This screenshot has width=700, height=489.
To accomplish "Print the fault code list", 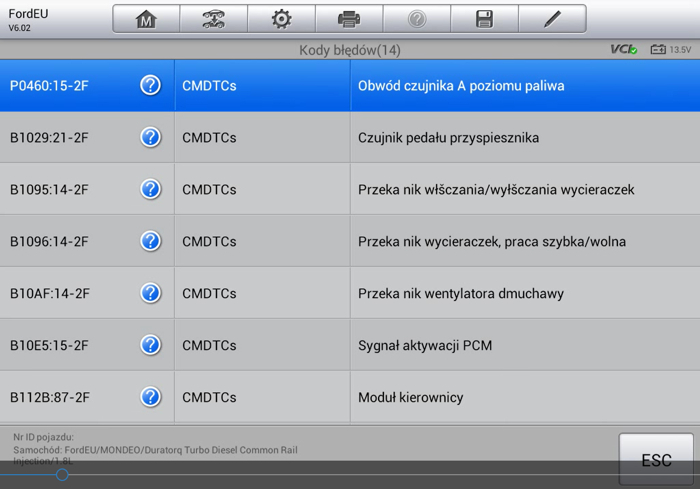I will [348, 19].
